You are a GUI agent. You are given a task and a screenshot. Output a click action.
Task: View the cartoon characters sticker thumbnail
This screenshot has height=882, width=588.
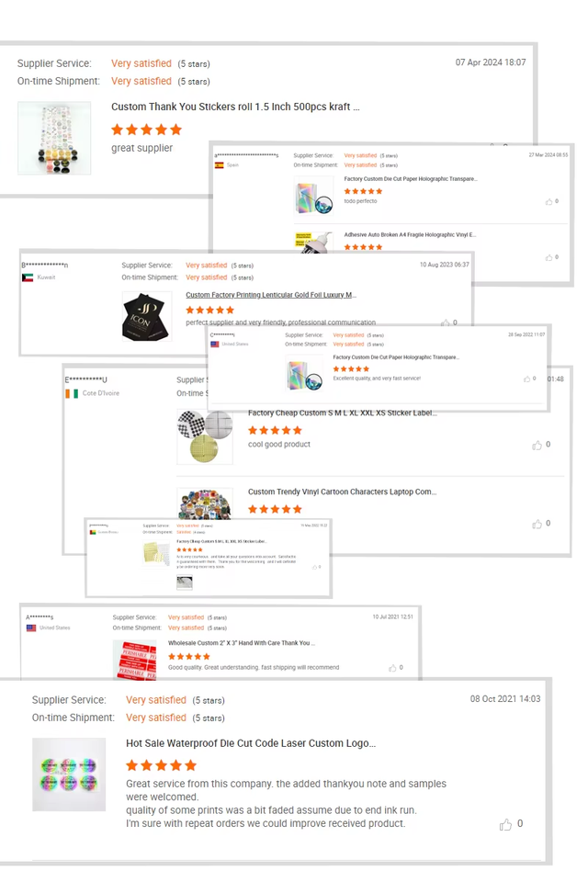click(205, 503)
